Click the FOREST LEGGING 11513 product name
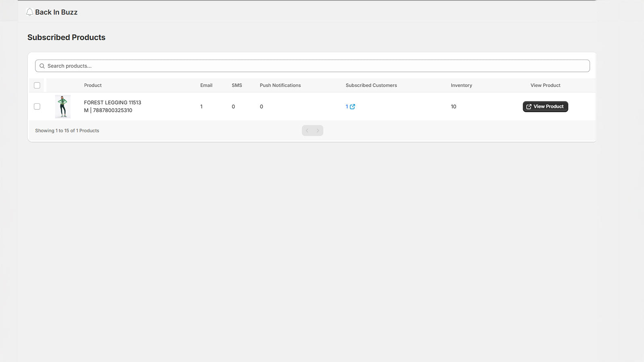The height and width of the screenshot is (362, 644). point(113,103)
